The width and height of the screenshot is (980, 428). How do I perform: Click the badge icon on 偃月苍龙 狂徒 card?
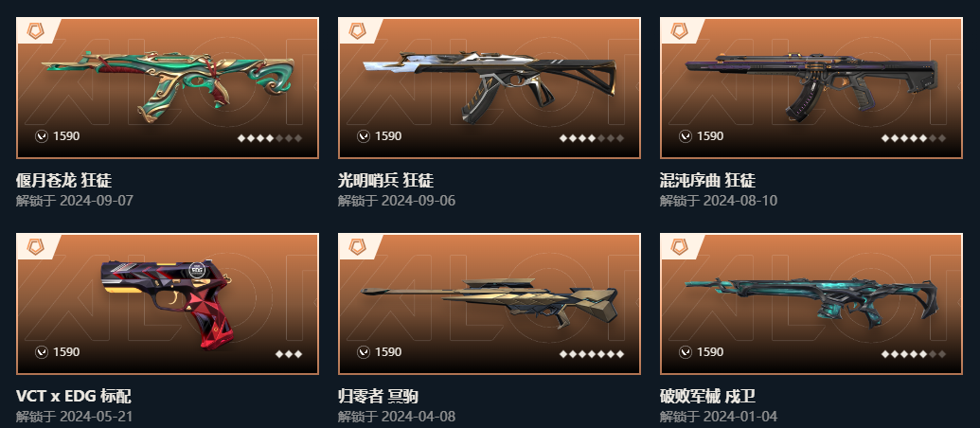[x=36, y=30]
